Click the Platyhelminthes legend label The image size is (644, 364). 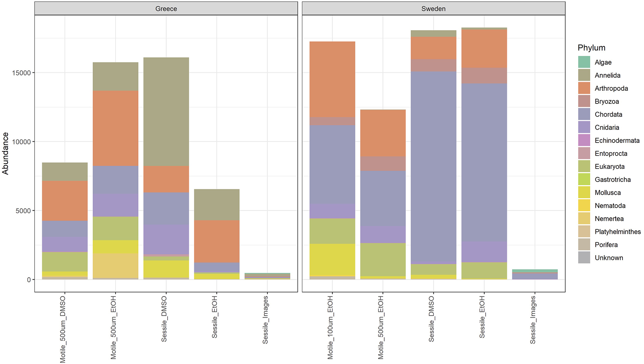point(617,232)
